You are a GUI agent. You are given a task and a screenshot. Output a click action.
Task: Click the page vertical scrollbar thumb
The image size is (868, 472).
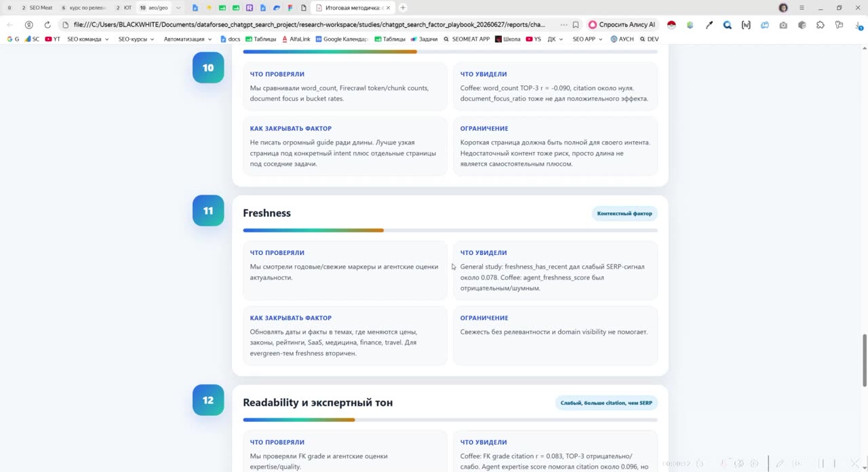(864, 361)
